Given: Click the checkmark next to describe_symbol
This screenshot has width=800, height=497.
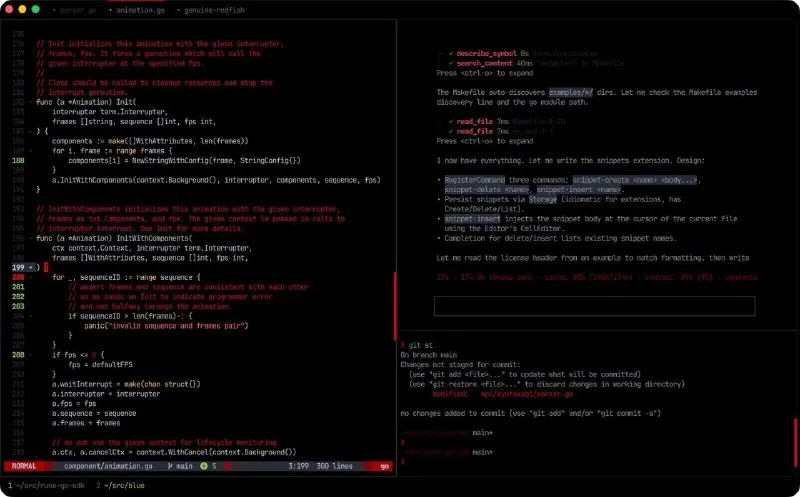Looking at the screenshot, I should (451, 54).
